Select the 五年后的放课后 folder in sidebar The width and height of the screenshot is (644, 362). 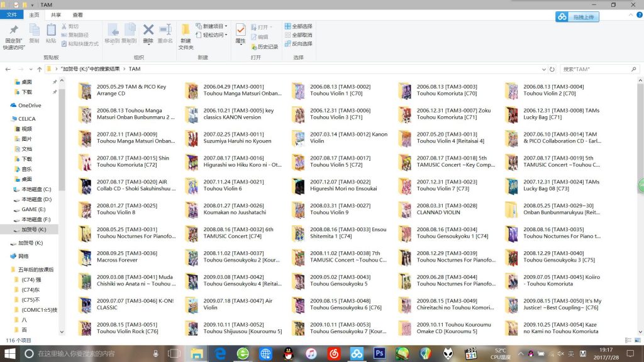pyautogui.click(x=36, y=270)
